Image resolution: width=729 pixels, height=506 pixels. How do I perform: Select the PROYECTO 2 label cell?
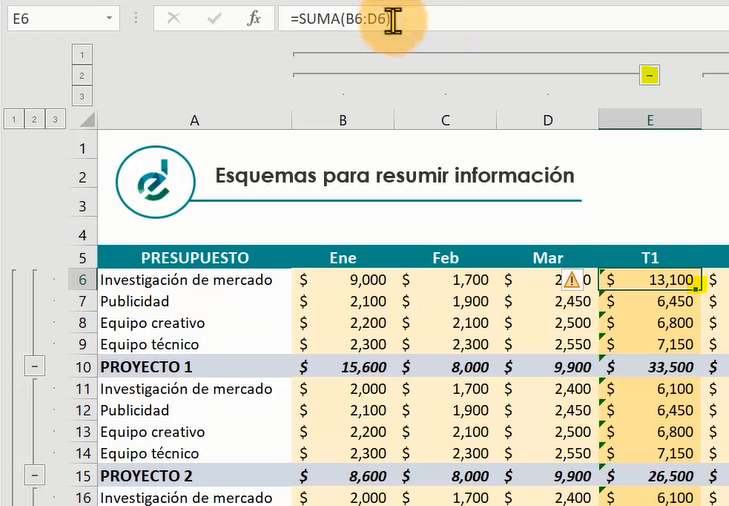tap(195, 476)
